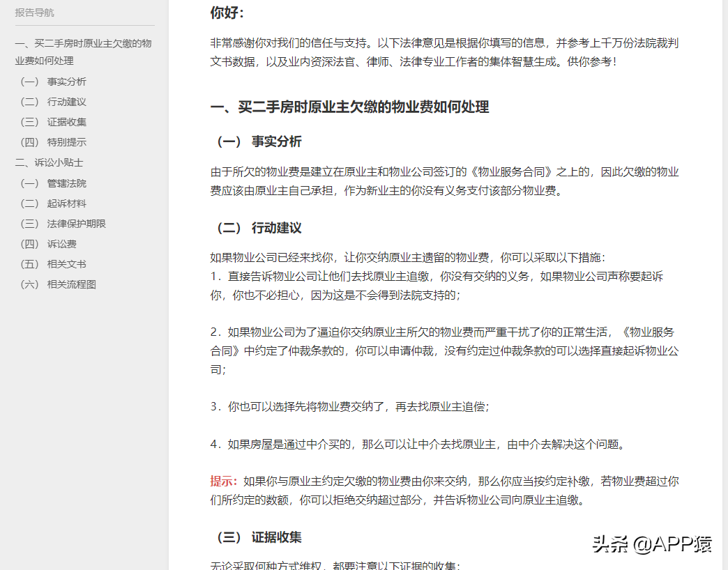
Task: Go to (五) 相关文书 section link
Action: (53, 264)
